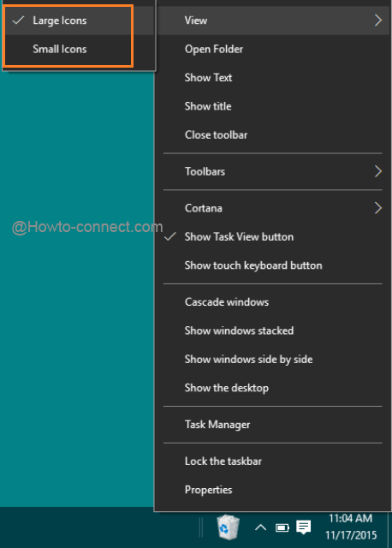This screenshot has height=548, width=392.
Task: Choose Open Folder from context menu
Action: pos(273,50)
